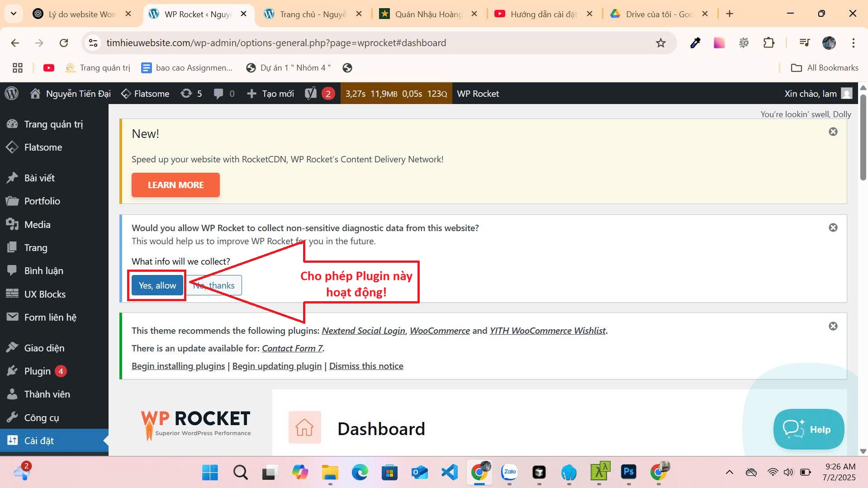Screen dimensions: 868x488
Task: Open Trang pages sidebar item
Action: [x=54, y=247]
